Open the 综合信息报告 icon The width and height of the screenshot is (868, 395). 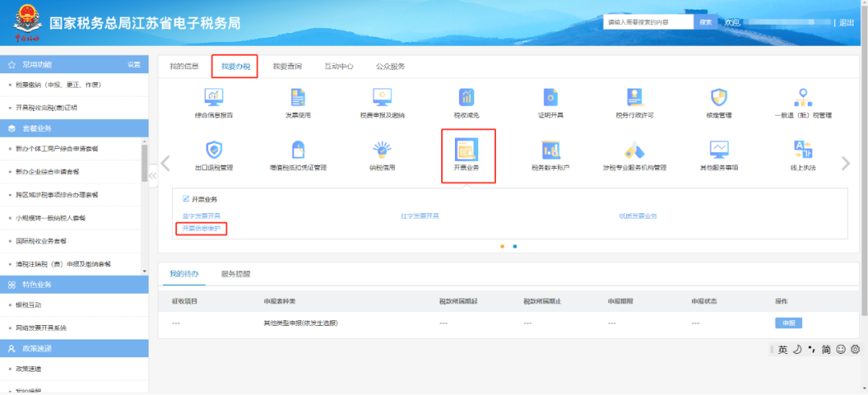[x=214, y=97]
